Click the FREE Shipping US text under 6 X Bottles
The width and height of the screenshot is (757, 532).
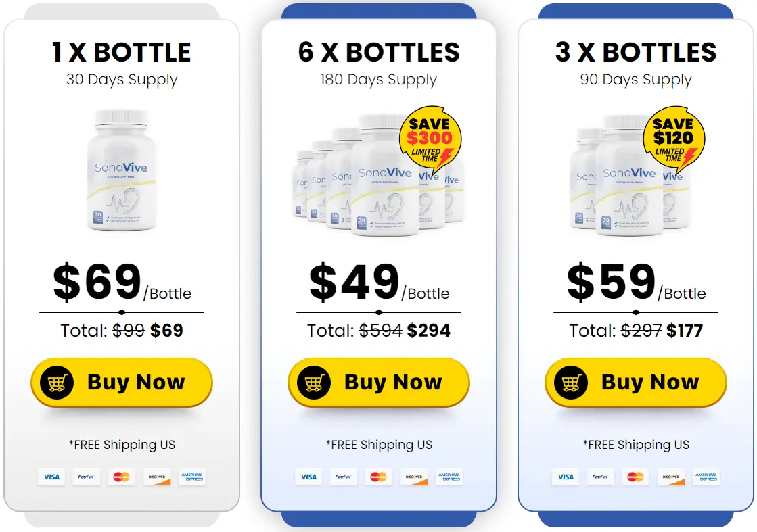pos(378,445)
